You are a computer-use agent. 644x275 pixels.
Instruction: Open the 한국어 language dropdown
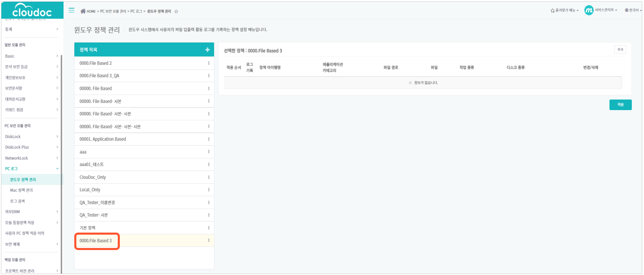[x=633, y=10]
